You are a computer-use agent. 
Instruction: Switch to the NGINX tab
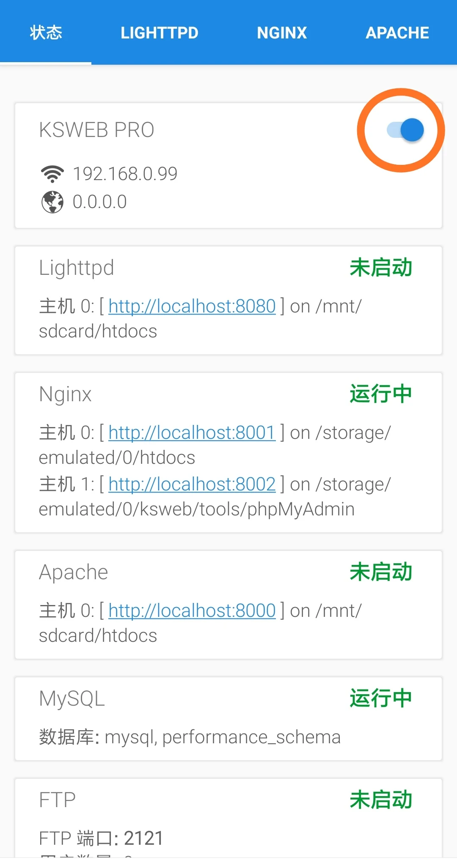pyautogui.click(x=282, y=33)
